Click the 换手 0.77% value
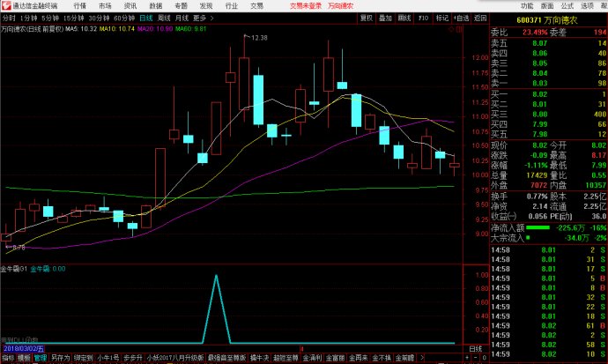Image resolution: width=608 pixels, height=364 pixels. (x=537, y=197)
